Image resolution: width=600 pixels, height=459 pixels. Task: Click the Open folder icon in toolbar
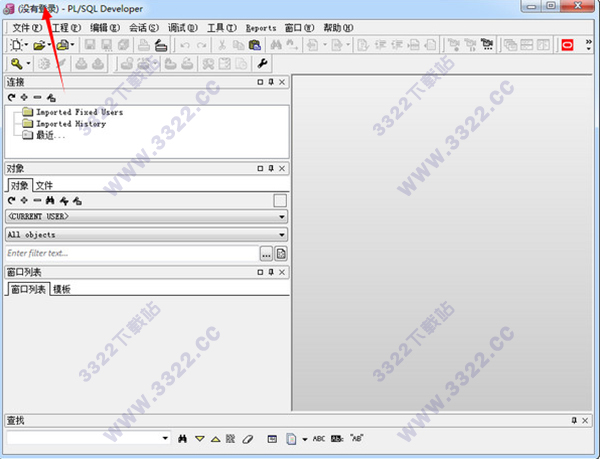click(x=39, y=45)
